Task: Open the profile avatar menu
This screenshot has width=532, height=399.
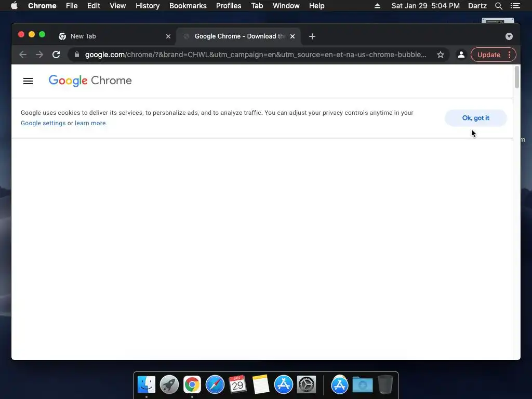Action: (x=461, y=55)
